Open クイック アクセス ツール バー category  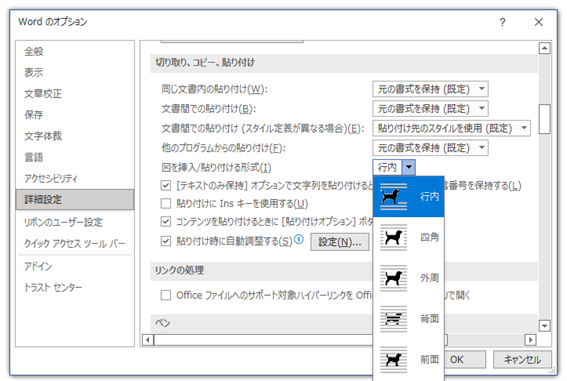tap(75, 243)
